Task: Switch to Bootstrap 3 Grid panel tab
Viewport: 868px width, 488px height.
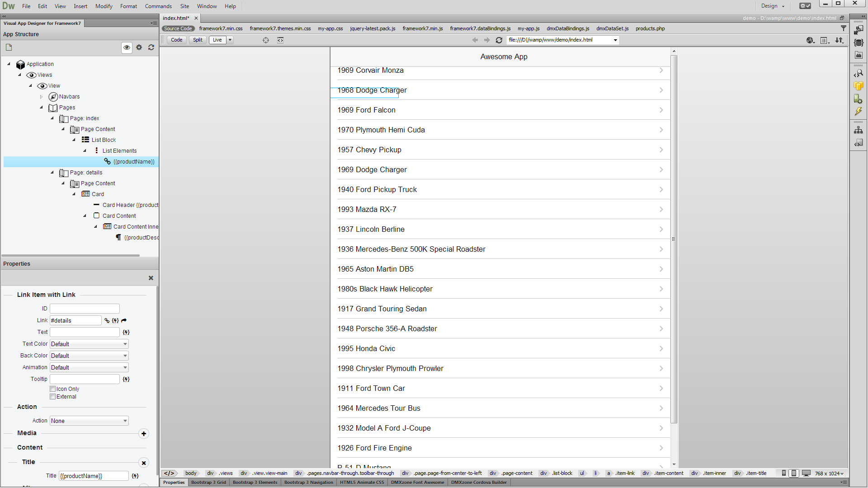Action: [208, 483]
